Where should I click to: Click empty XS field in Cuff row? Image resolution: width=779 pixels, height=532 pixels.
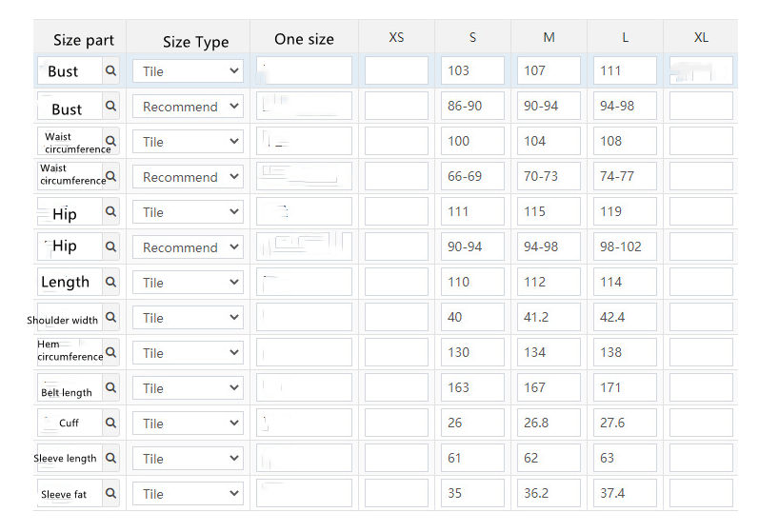click(x=396, y=423)
